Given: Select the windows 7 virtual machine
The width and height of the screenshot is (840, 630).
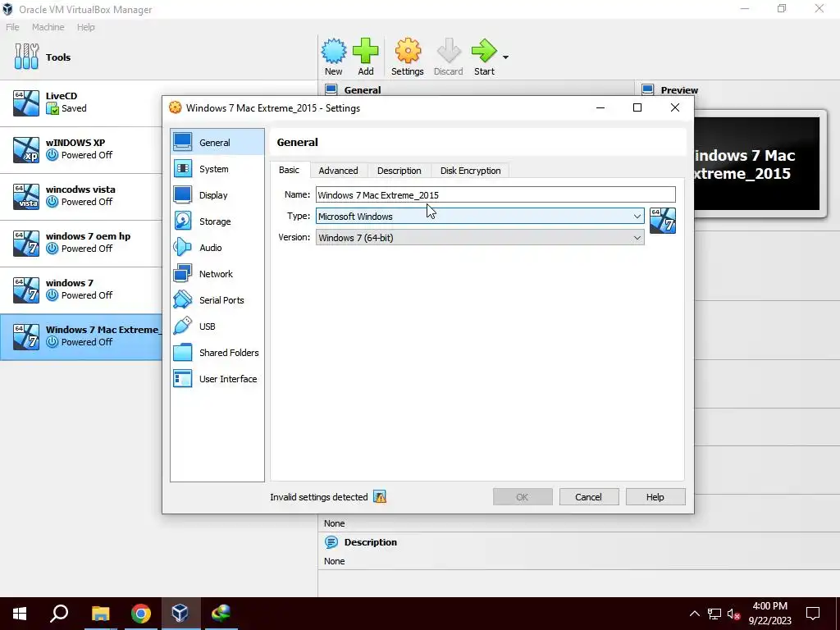Looking at the screenshot, I should coord(81,290).
